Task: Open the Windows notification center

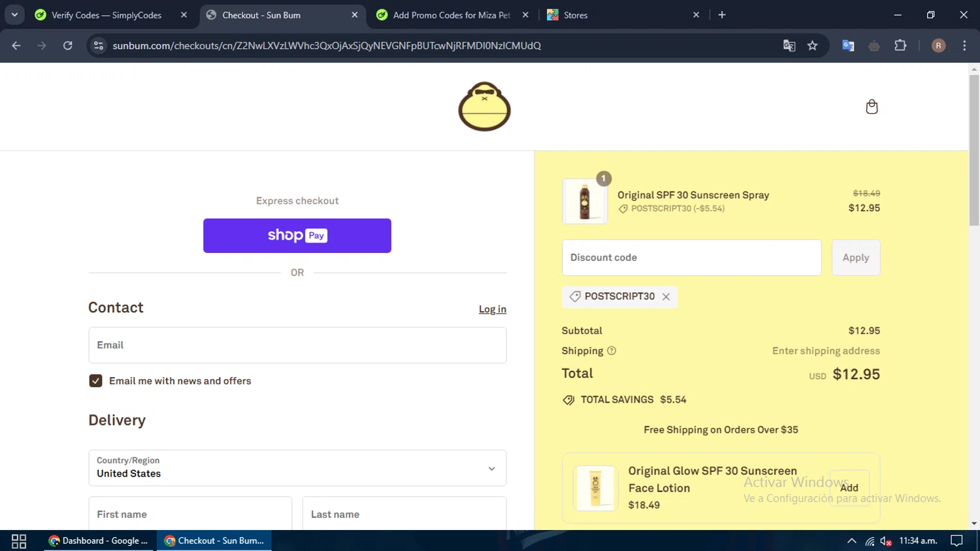Action: tap(956, 541)
